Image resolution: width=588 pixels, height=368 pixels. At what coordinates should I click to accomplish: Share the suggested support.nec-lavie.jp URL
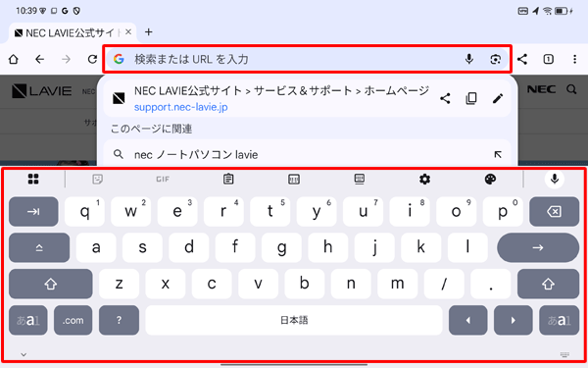click(x=445, y=99)
